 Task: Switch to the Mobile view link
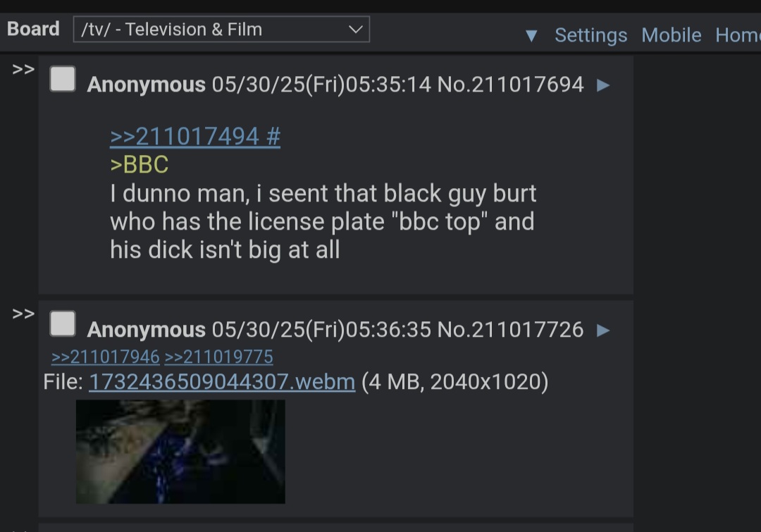[x=672, y=35]
